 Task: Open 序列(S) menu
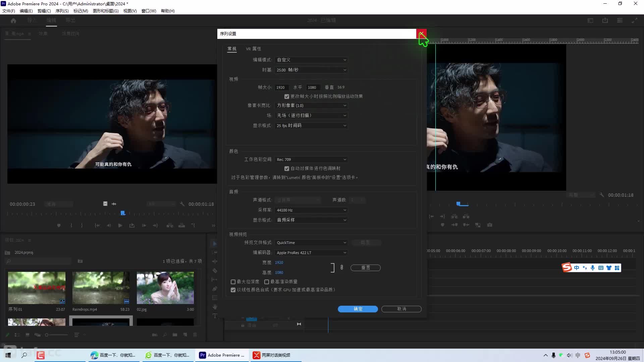coord(62,11)
